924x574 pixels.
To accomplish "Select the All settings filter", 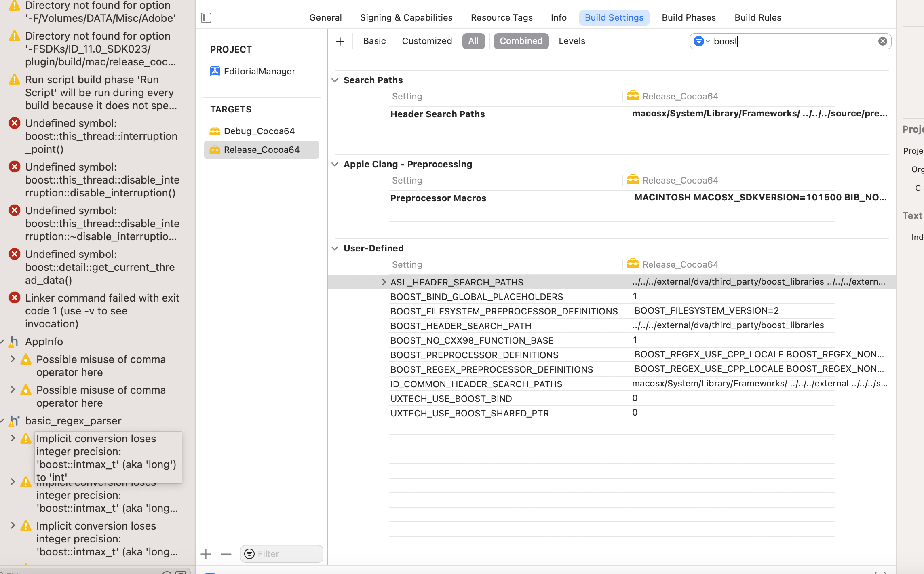I will point(473,41).
